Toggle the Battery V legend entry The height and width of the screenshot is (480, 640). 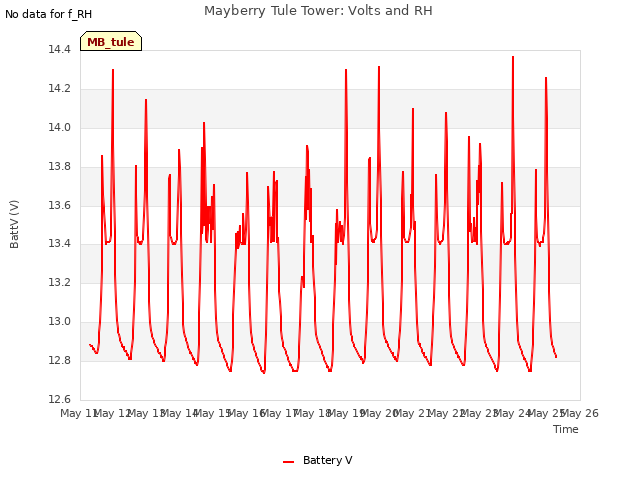[317, 460]
